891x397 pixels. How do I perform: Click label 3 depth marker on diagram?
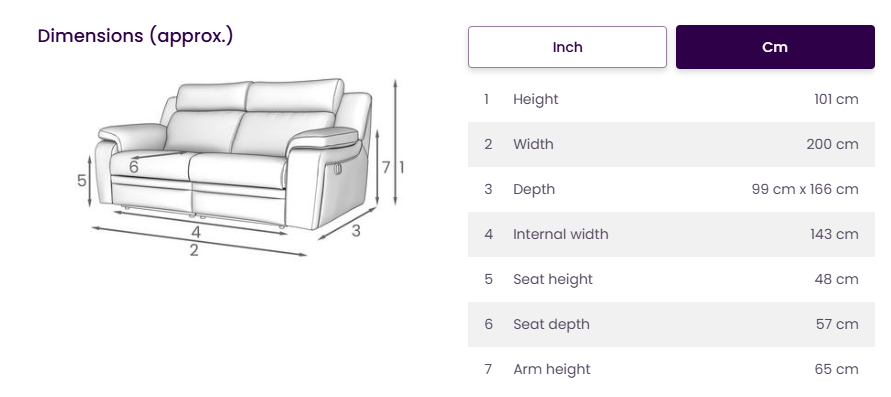(356, 231)
